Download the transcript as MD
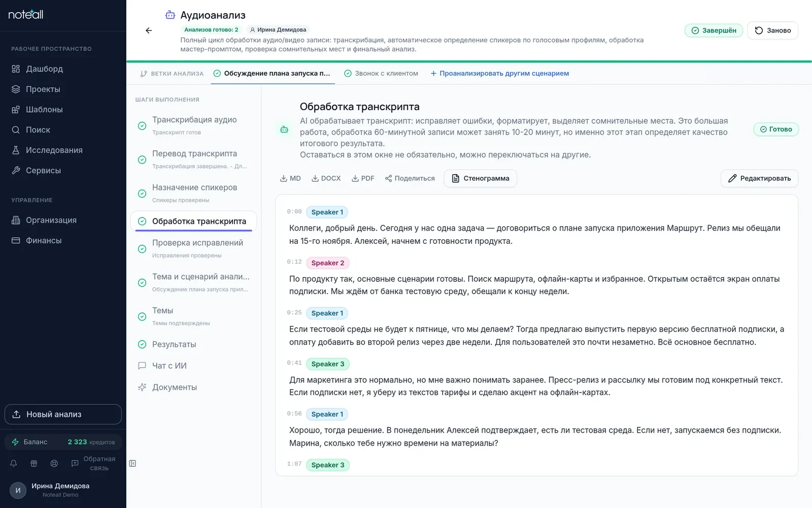 point(290,178)
